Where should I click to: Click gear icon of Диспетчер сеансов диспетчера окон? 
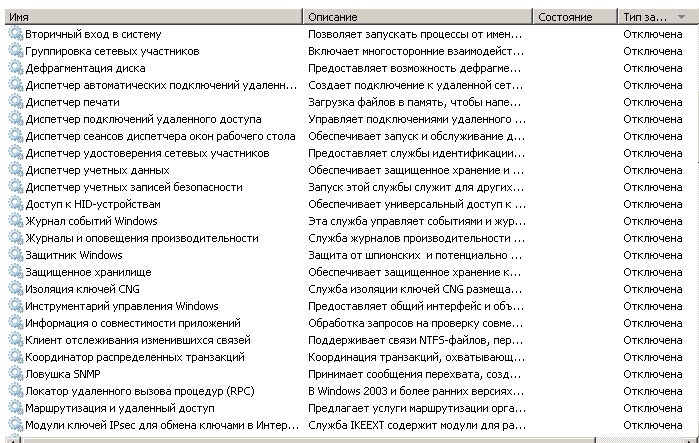tap(16, 136)
